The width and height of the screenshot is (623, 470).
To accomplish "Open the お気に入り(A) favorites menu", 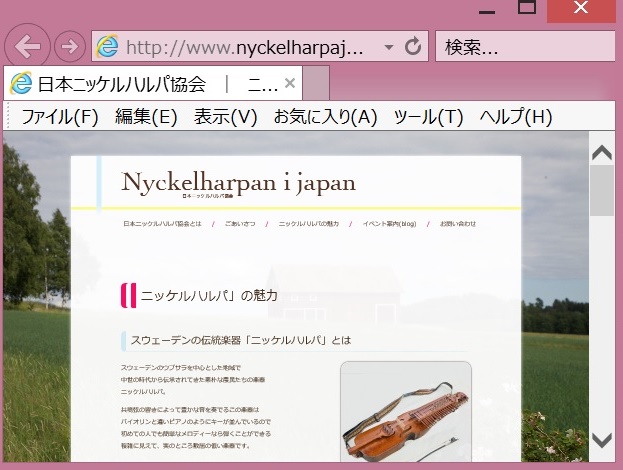I will [x=325, y=116].
